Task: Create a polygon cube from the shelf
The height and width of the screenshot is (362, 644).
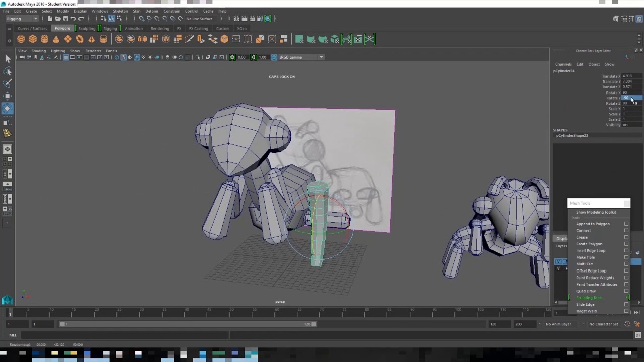Action: (33, 39)
